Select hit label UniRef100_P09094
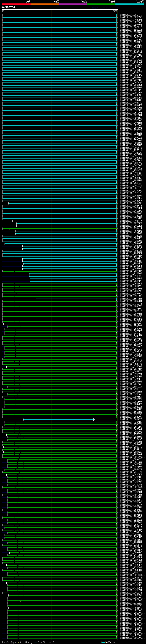This screenshot has width=146, height=644. (x=131, y=53)
